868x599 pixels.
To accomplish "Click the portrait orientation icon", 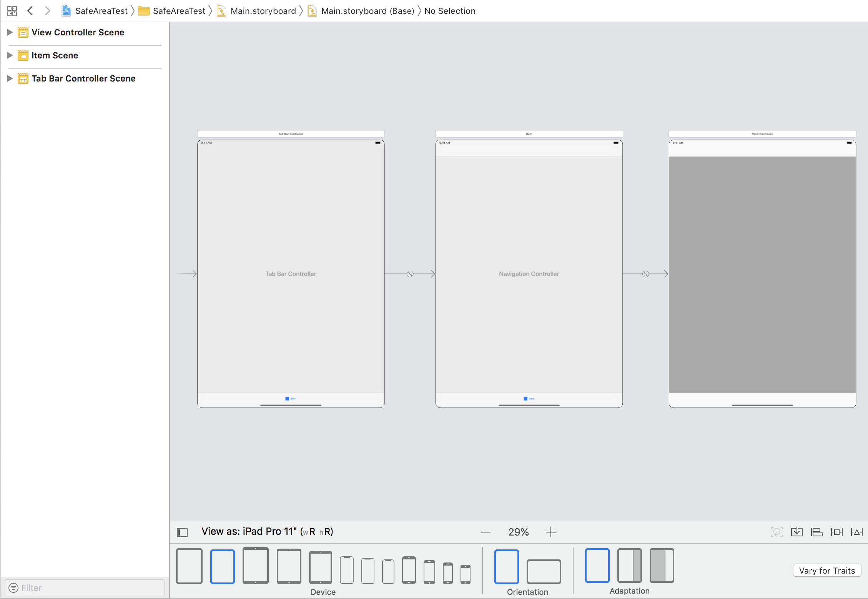I will (507, 565).
